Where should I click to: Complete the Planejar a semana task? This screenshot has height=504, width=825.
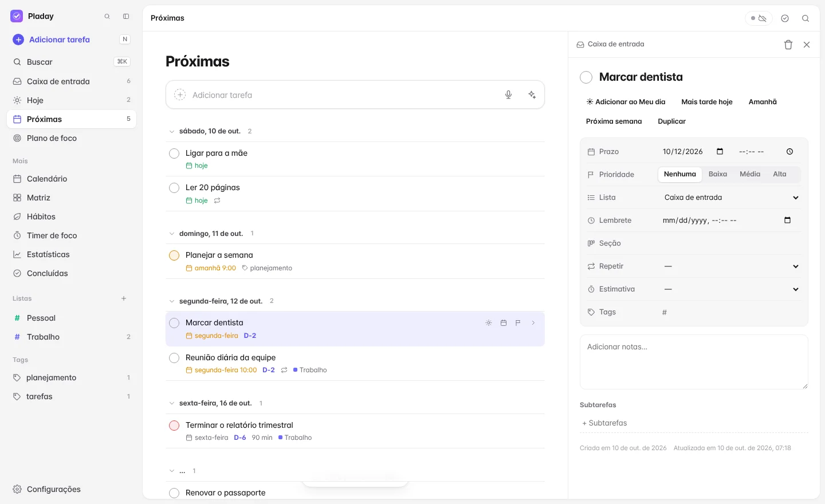(174, 255)
